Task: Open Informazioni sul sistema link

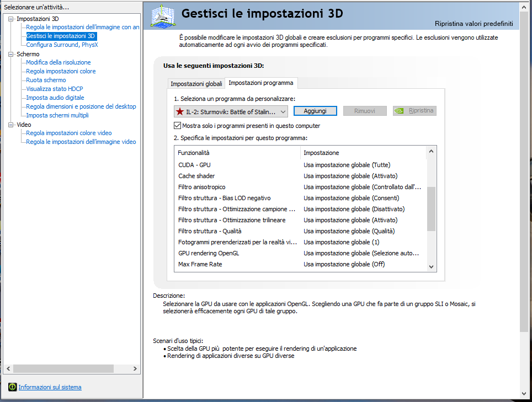Action: 50,387
